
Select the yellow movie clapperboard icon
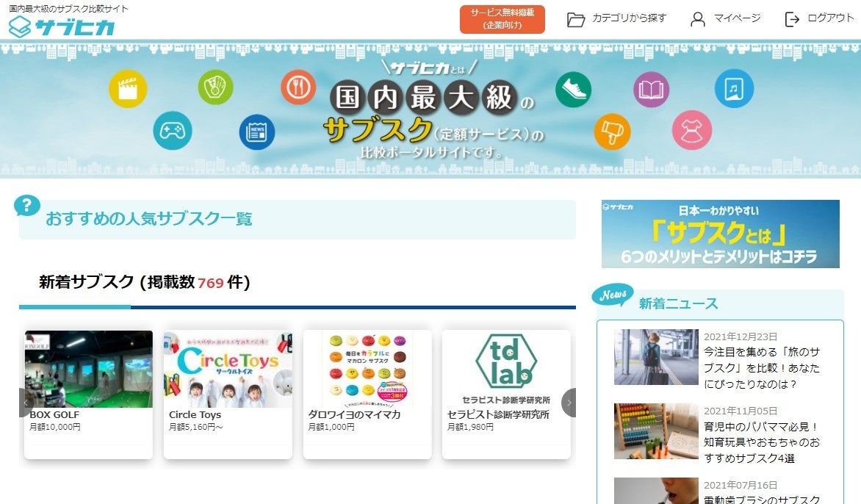pos(127,88)
